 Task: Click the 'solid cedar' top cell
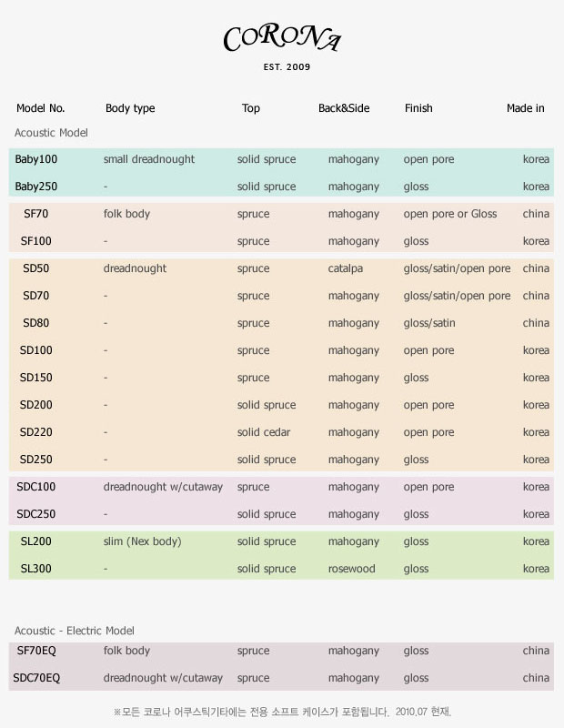(x=264, y=432)
